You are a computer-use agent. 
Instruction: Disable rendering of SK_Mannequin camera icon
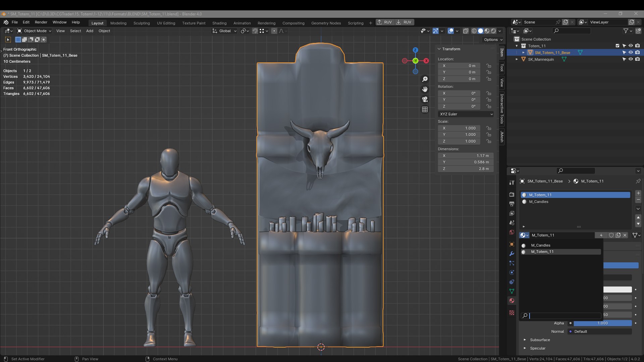638,59
